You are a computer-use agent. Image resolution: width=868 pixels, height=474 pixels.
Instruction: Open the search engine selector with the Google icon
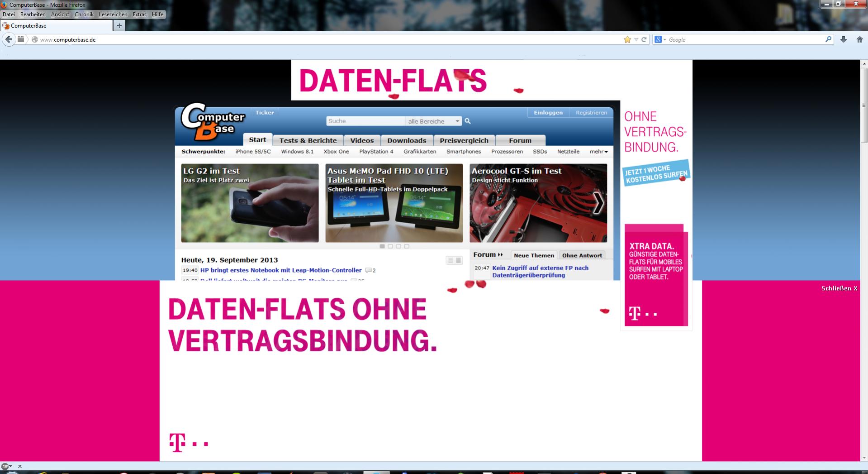pyautogui.click(x=660, y=39)
